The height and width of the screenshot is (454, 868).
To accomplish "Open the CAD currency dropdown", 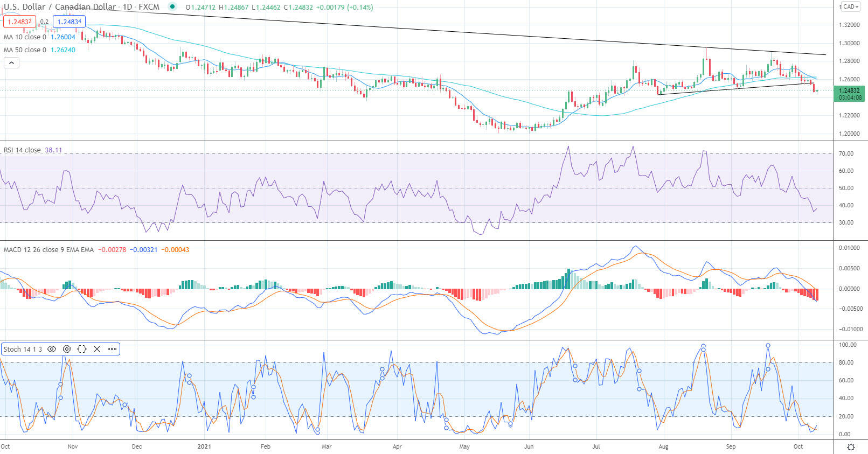I will (851, 6).
